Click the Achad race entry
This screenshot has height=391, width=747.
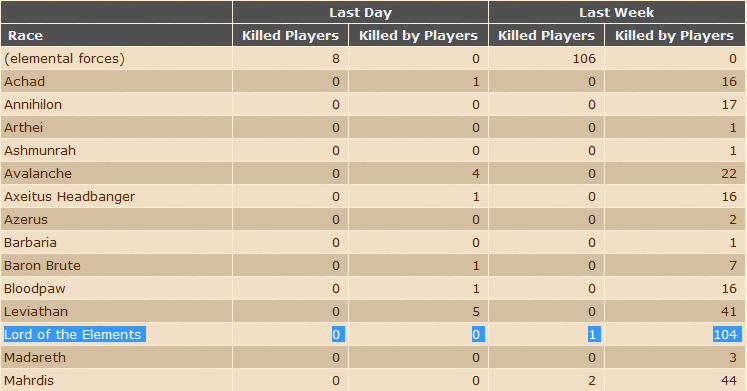(x=24, y=81)
